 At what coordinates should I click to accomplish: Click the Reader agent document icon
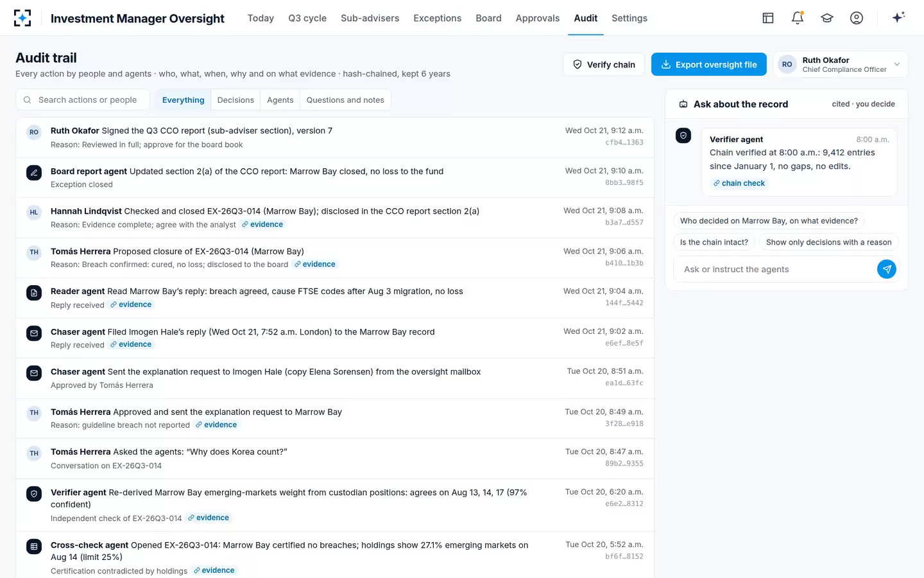(34, 292)
